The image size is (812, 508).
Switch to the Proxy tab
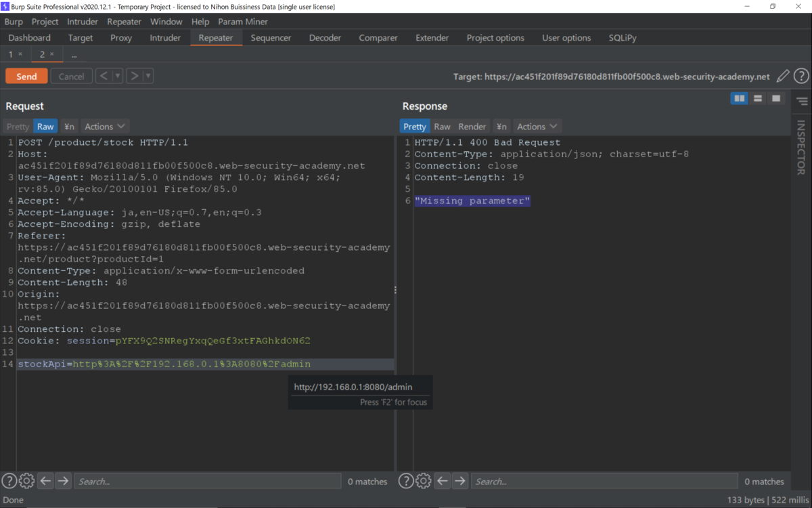(121, 38)
